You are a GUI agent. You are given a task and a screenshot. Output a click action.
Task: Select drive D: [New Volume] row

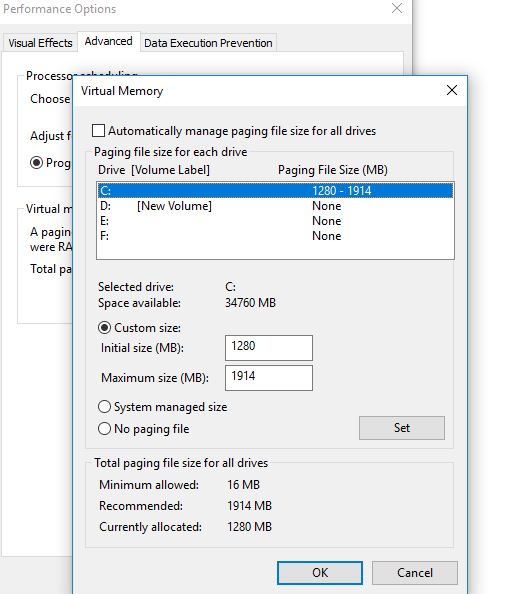pyautogui.click(x=275, y=206)
